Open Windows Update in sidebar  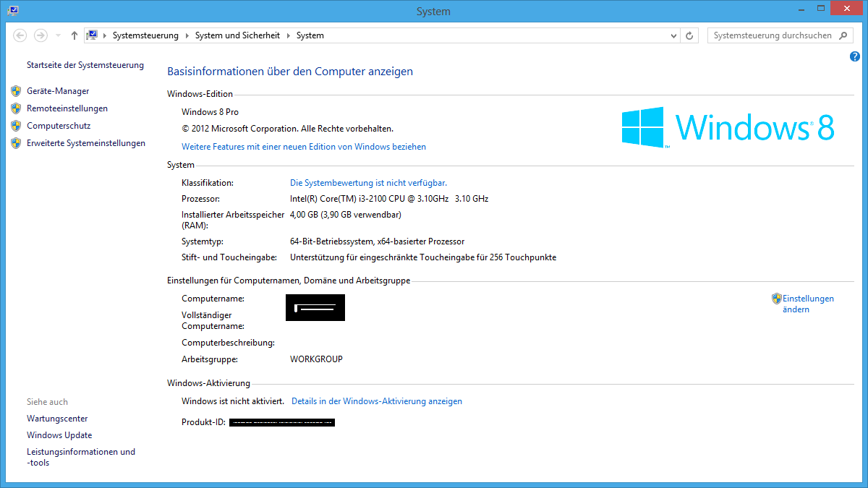click(59, 435)
